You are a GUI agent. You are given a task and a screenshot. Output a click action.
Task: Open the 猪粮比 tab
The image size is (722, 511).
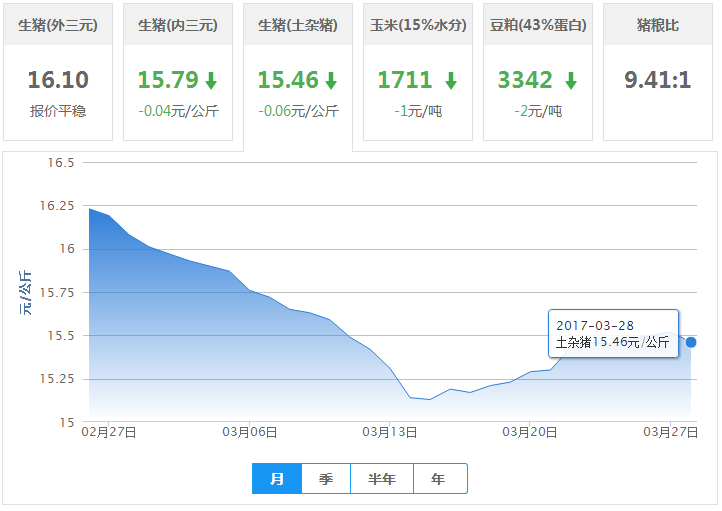pyautogui.click(x=658, y=25)
